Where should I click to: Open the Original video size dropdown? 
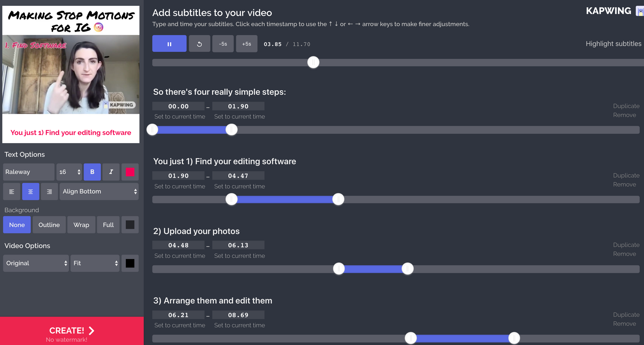point(36,263)
